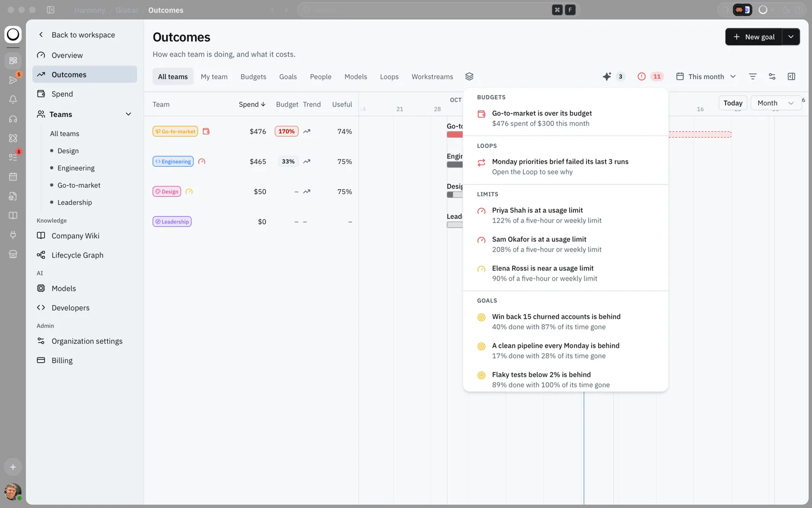Click usage limit gauge icon beside Engineering

[201, 161]
